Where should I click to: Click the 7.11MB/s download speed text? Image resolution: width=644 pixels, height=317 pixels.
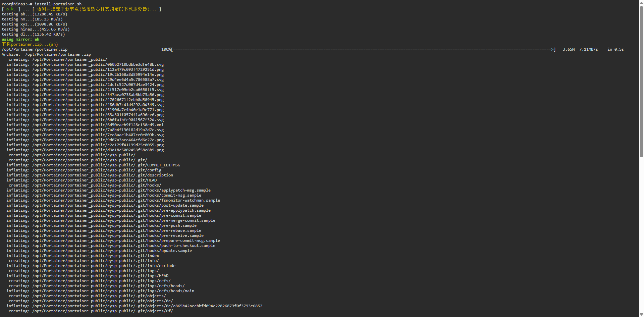pyautogui.click(x=588, y=49)
